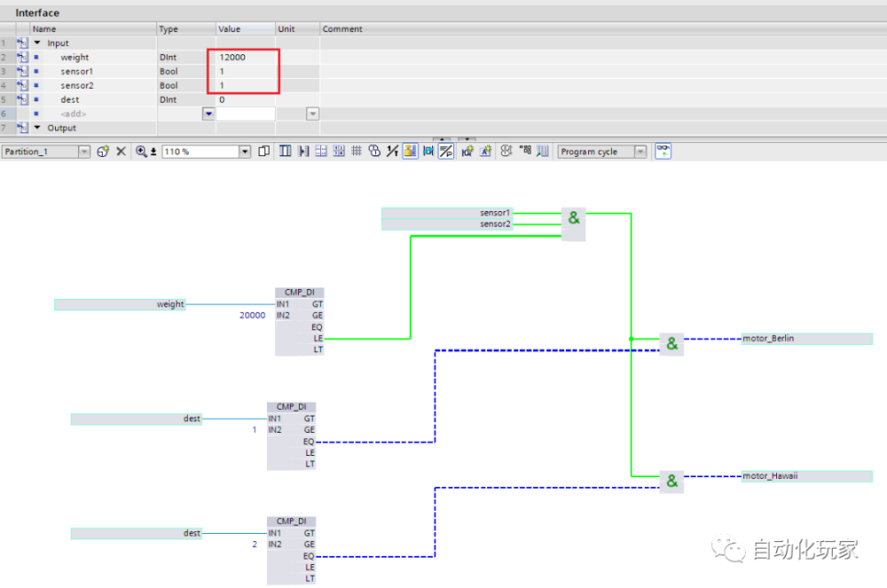Click the monitoring glasses icon
This screenshot has height=588, width=887.
pyautogui.click(x=663, y=151)
